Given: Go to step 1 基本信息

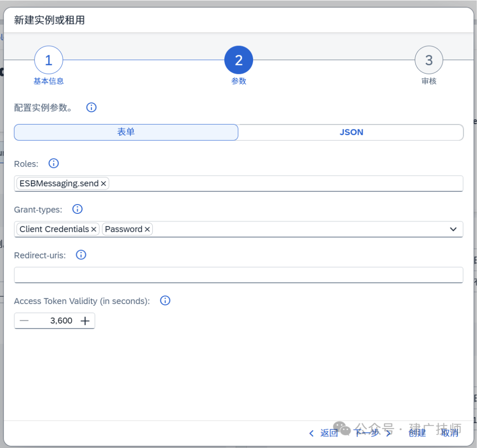Looking at the screenshot, I should (49, 60).
